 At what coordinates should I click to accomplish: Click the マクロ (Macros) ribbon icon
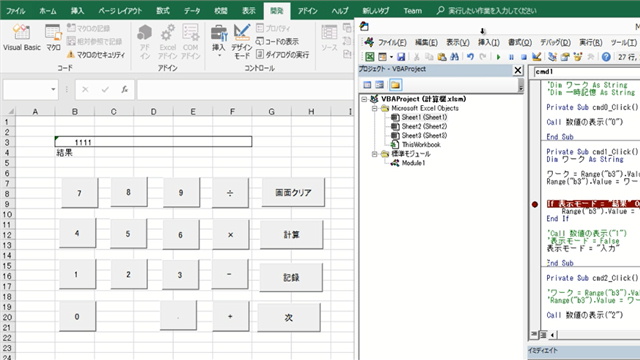[x=53, y=38]
